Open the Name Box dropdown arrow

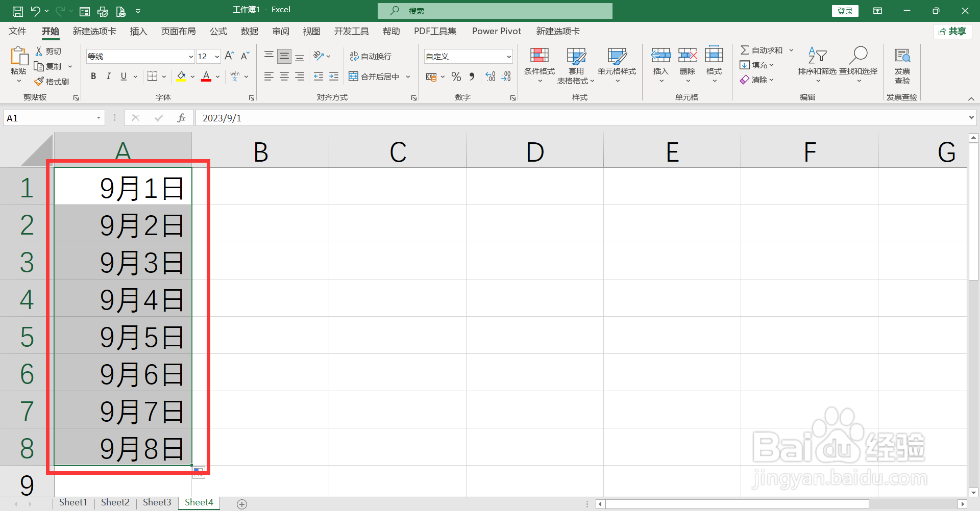coord(99,118)
